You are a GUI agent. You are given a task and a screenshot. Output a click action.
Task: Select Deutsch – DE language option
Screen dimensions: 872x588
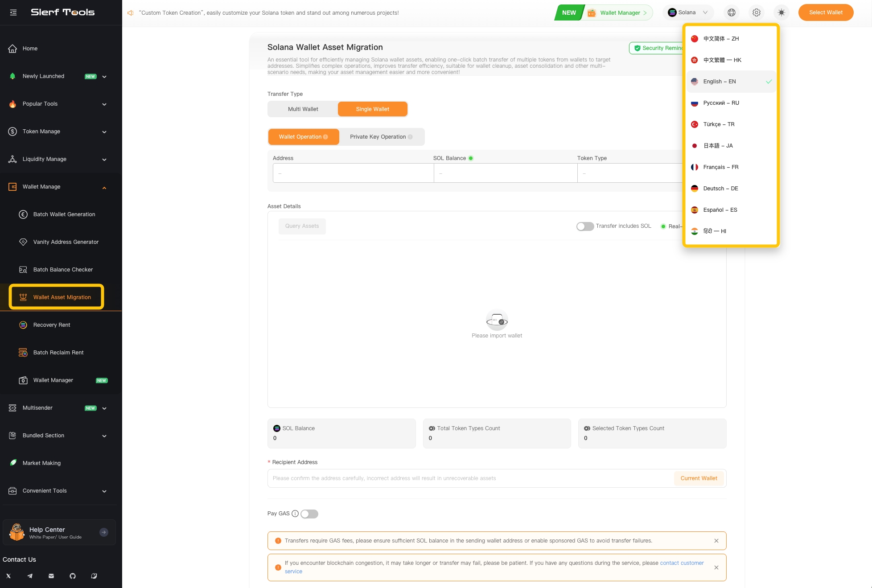[x=720, y=188]
